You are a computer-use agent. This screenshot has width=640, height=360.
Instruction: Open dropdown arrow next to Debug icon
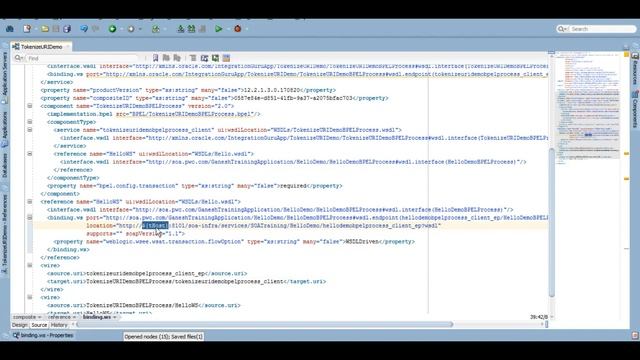tap(247, 29)
